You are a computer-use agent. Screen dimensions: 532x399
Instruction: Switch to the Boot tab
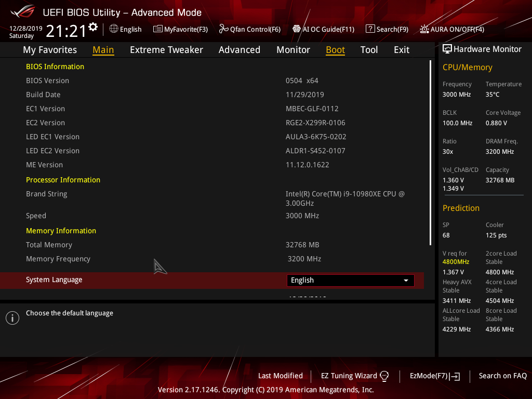pyautogui.click(x=335, y=50)
